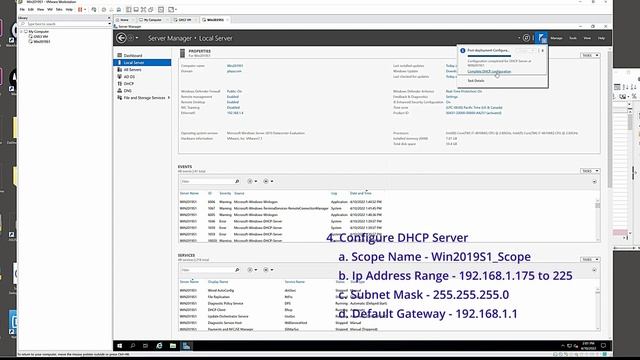
Task: Click in the Services filter box
Action: click(207, 270)
